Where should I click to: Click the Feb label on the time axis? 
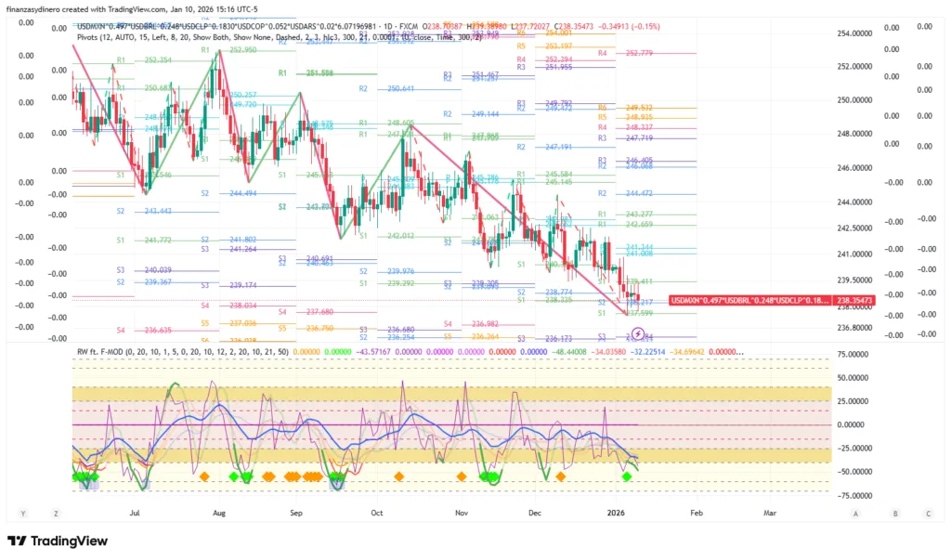coord(697,513)
